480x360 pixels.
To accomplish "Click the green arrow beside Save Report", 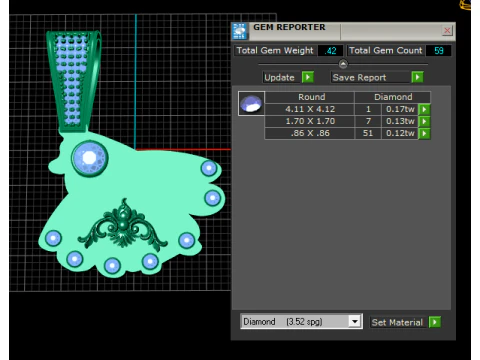I will point(417,77).
